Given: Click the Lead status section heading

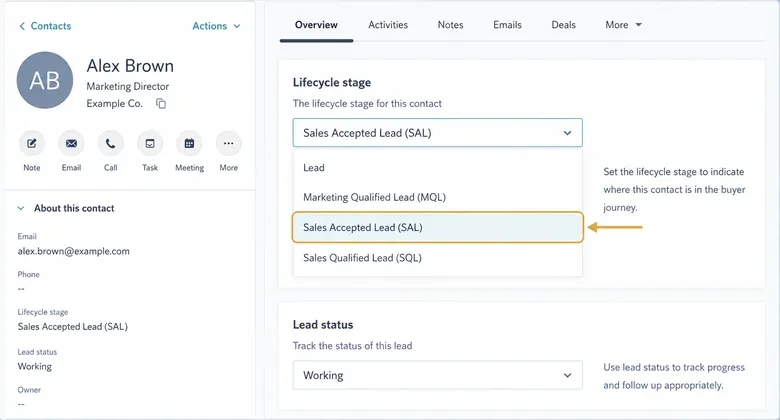Looking at the screenshot, I should pos(323,324).
